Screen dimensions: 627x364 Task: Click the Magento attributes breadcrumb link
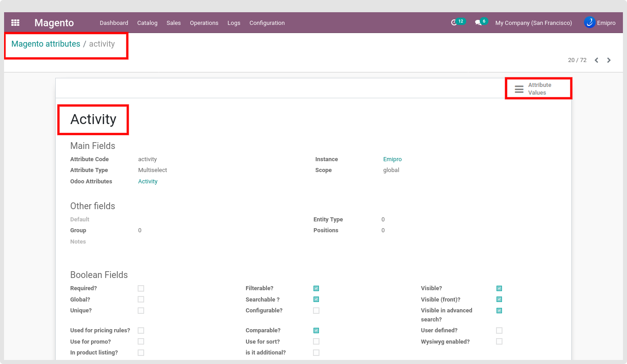(46, 44)
